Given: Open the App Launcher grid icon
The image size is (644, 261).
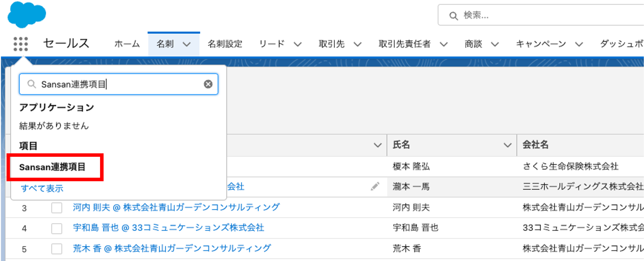Looking at the screenshot, I should (x=21, y=44).
